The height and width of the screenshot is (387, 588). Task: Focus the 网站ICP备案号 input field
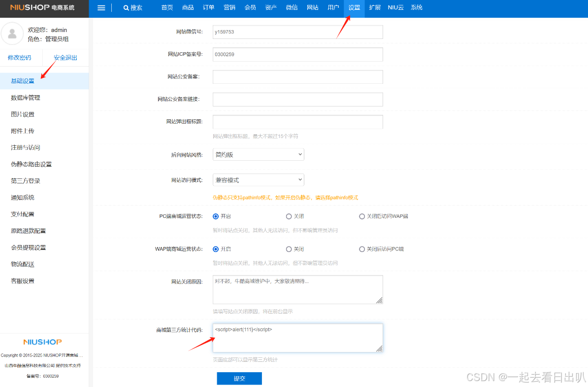(x=298, y=54)
